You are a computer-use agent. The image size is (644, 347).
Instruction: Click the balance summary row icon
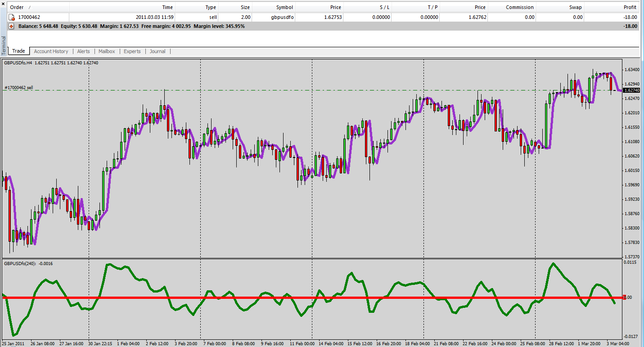pos(12,26)
